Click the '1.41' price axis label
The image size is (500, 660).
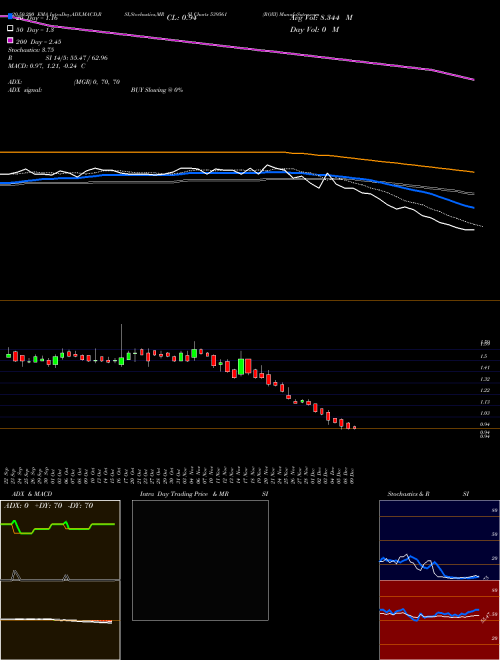[x=484, y=367]
